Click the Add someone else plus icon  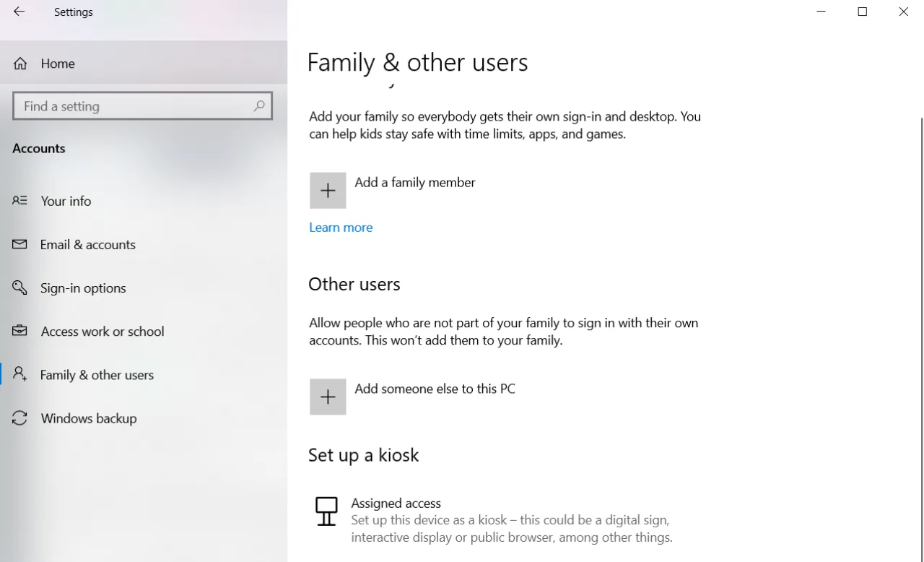(328, 396)
